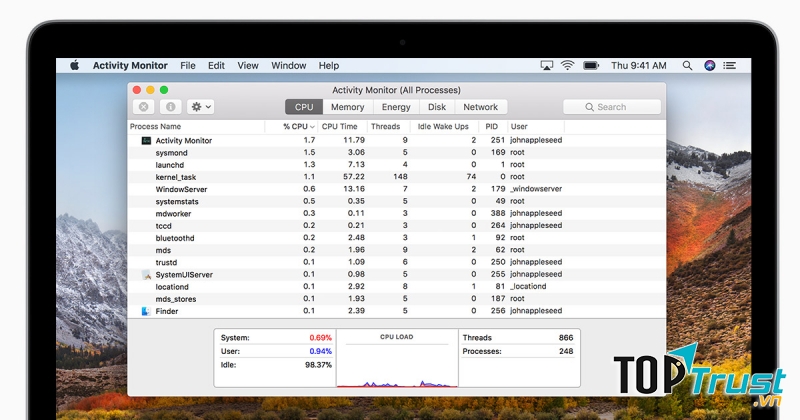Click the Idle 98.37% value
This screenshot has height=420, width=800.
tap(318, 365)
